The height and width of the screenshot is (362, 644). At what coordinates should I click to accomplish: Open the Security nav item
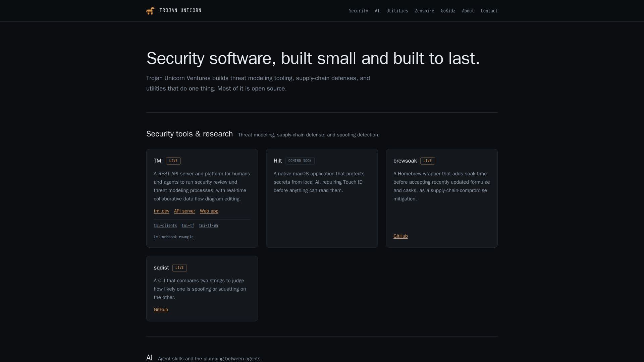point(358,11)
